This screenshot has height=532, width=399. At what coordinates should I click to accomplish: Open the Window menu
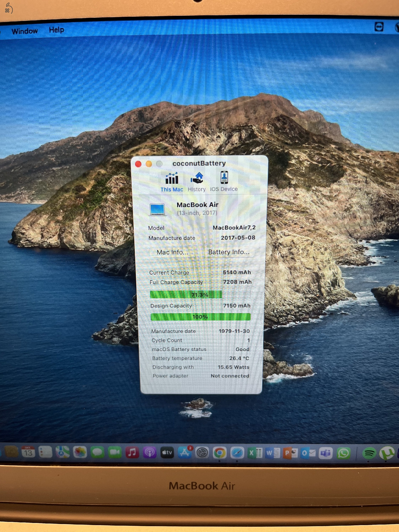click(24, 31)
